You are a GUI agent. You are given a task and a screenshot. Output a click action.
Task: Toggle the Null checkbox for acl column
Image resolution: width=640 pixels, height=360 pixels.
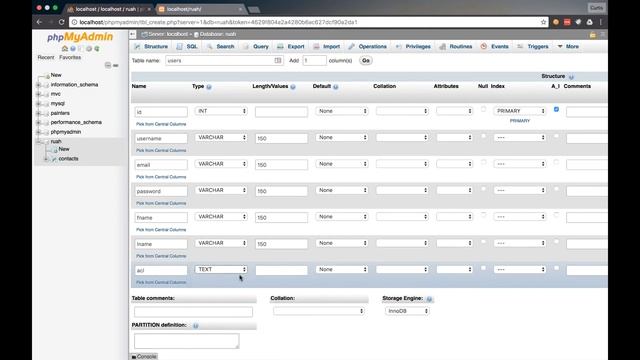(x=483, y=268)
